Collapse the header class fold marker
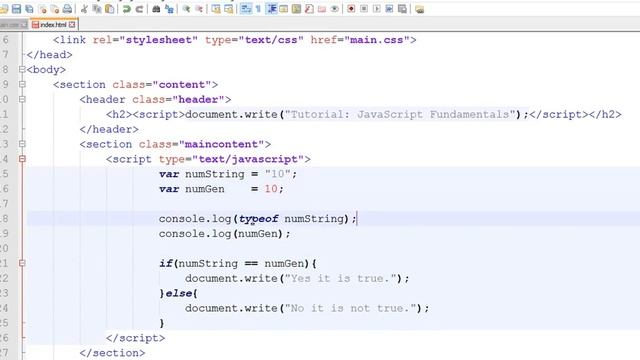This screenshot has width=640, height=360. [22, 99]
